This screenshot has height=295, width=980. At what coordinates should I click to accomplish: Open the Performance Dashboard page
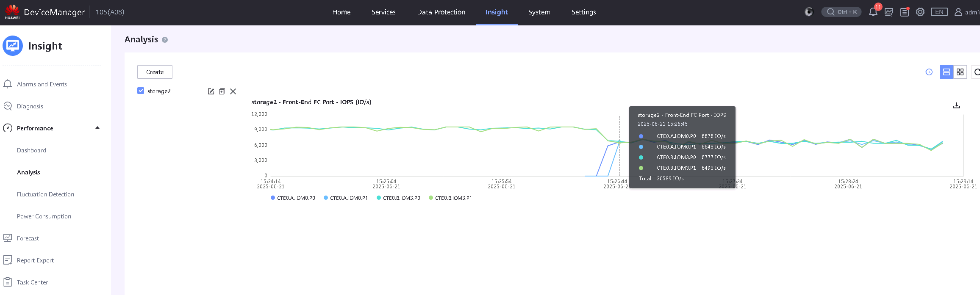(x=31, y=150)
